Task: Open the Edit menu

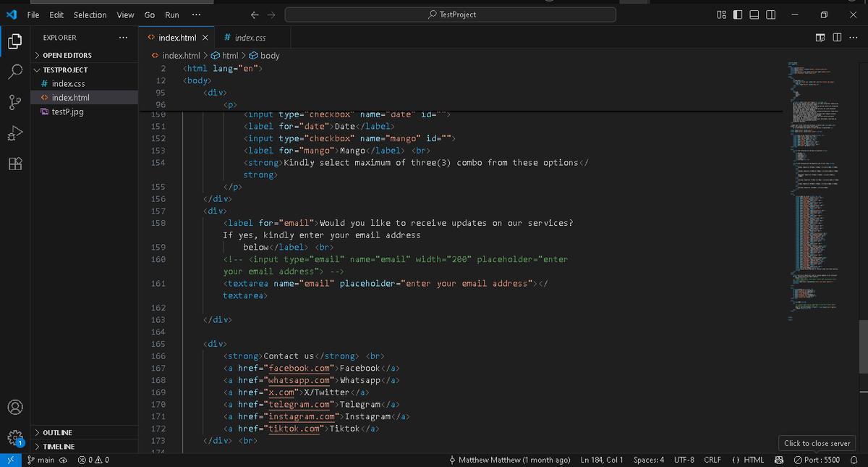Action: pyautogui.click(x=56, y=14)
